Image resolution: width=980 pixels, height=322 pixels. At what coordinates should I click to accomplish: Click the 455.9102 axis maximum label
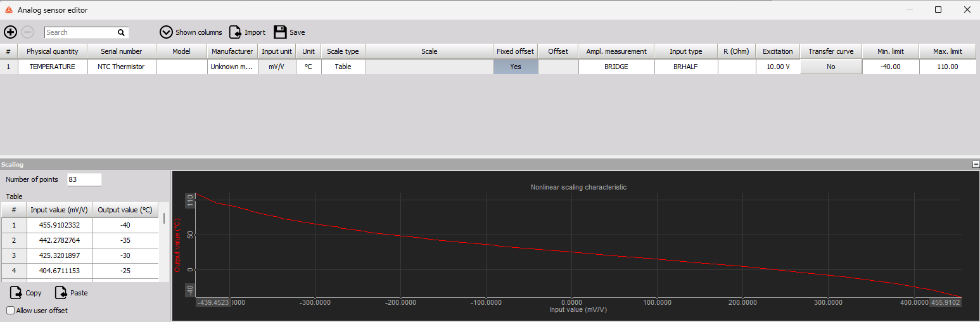coord(945,303)
